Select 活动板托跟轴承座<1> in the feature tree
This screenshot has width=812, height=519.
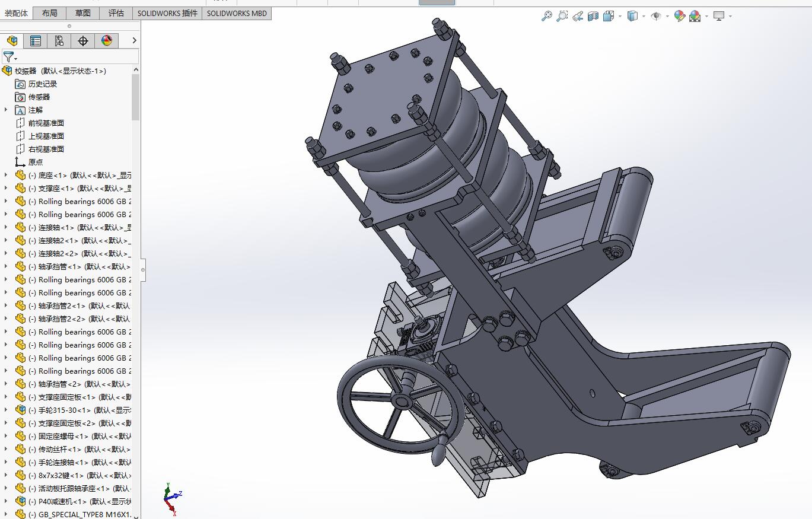79,489
